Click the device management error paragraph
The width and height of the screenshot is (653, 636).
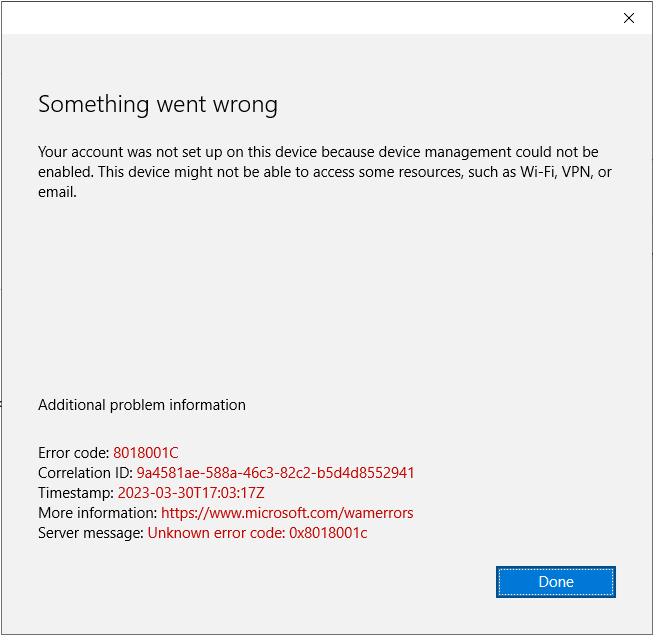tap(325, 172)
